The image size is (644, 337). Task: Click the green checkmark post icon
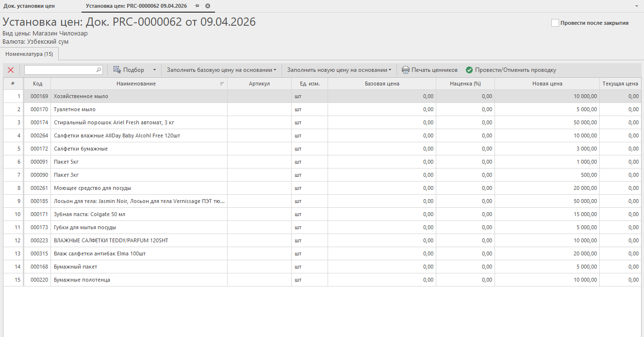pos(469,70)
